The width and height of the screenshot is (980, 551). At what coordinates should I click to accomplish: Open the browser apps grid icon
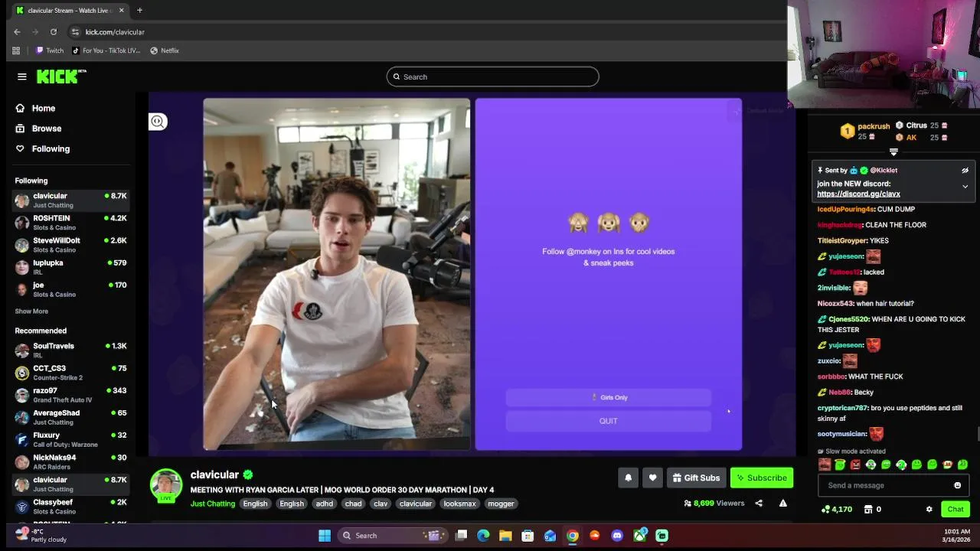point(16,51)
